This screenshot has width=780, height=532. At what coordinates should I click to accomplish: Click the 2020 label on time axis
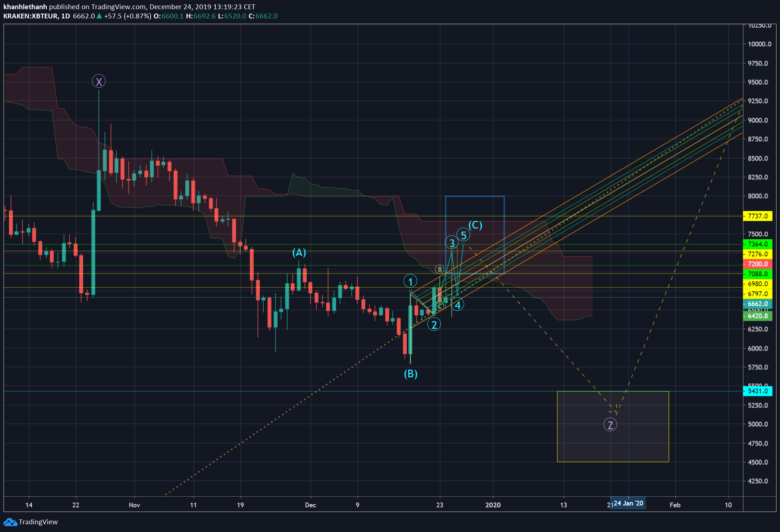(493, 505)
